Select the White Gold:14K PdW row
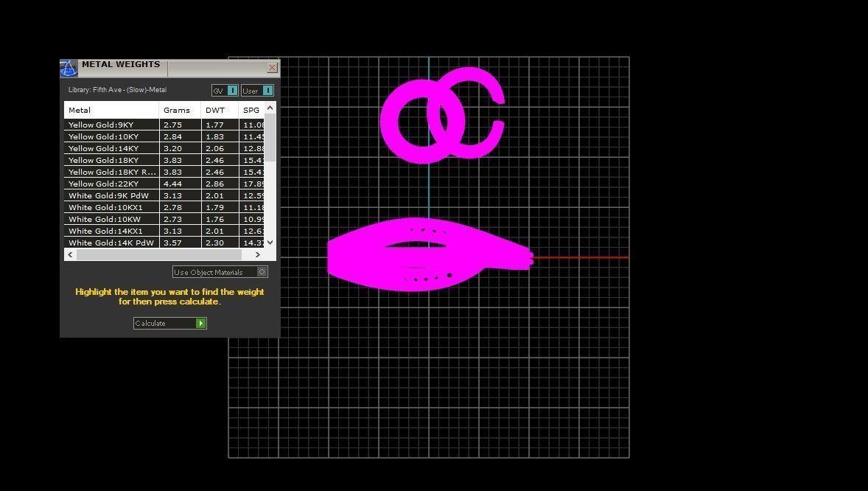The image size is (868, 491). click(164, 242)
